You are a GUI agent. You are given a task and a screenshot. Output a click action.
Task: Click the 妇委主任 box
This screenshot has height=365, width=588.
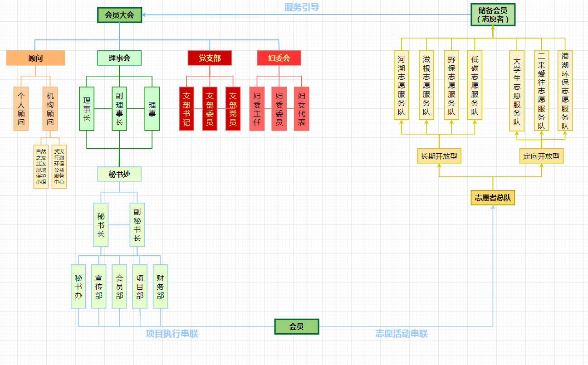257,109
